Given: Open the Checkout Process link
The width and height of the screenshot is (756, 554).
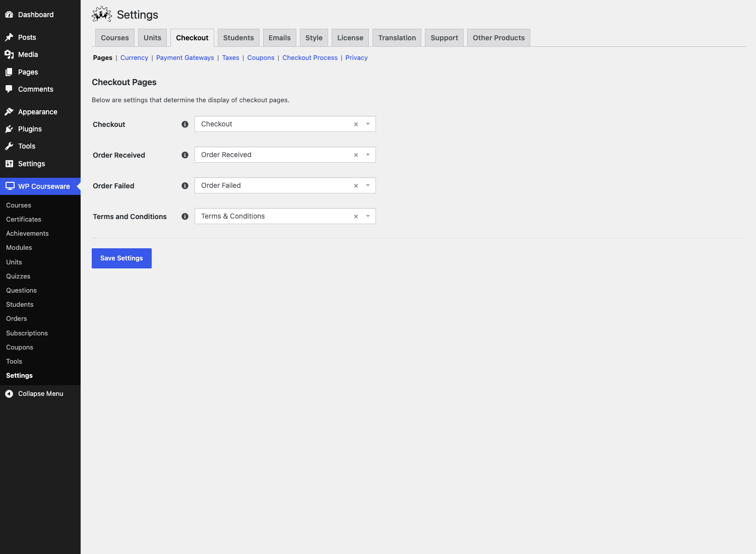Looking at the screenshot, I should tap(310, 58).
